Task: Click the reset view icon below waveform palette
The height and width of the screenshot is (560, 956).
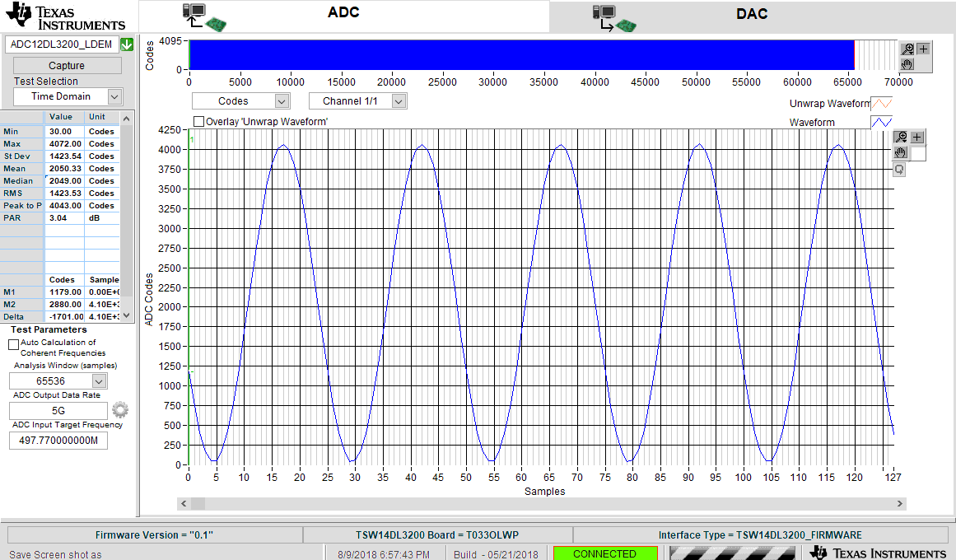Action: (900, 169)
